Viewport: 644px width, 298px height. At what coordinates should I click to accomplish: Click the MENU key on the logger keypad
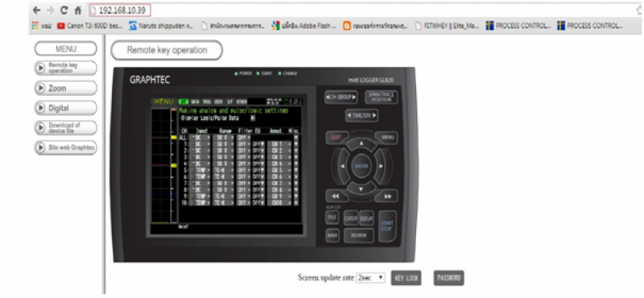coord(386,138)
